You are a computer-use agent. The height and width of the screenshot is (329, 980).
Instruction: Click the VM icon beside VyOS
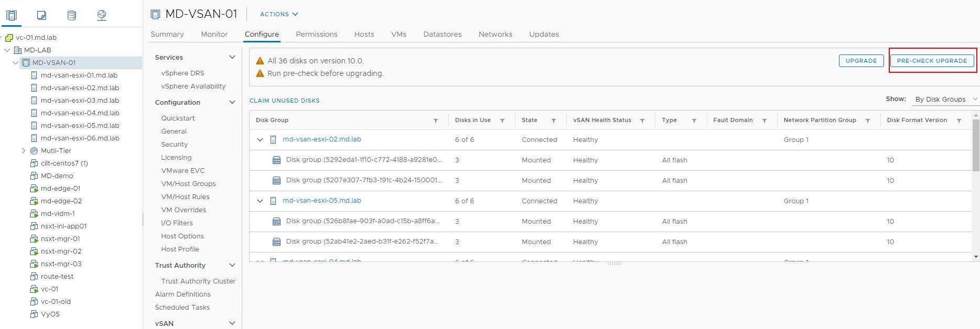34,314
